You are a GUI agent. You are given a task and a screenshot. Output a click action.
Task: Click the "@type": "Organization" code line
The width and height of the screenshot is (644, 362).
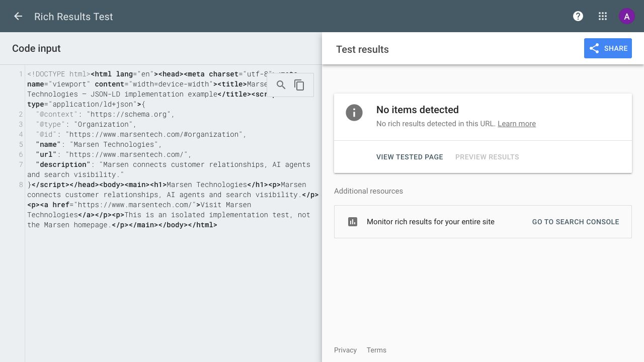click(86, 124)
